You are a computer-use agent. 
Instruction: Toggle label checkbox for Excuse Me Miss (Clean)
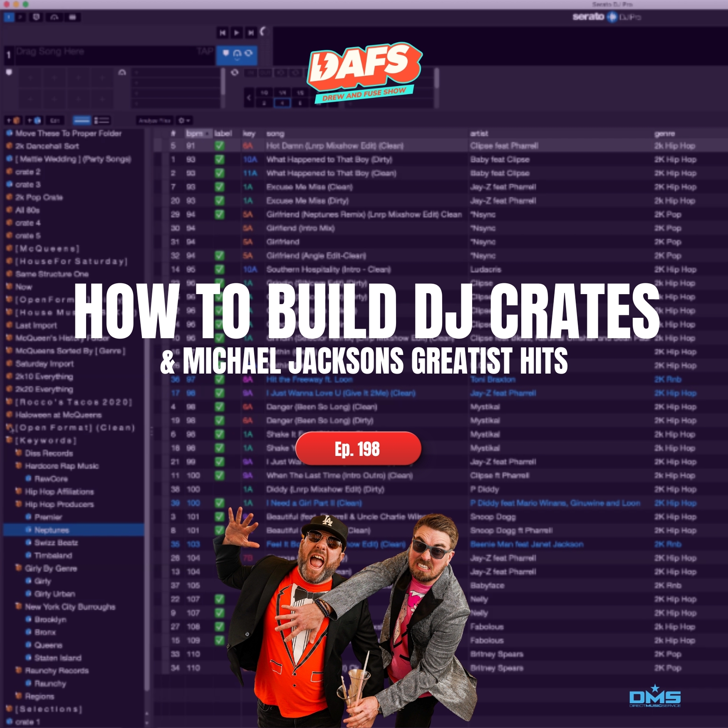click(219, 187)
